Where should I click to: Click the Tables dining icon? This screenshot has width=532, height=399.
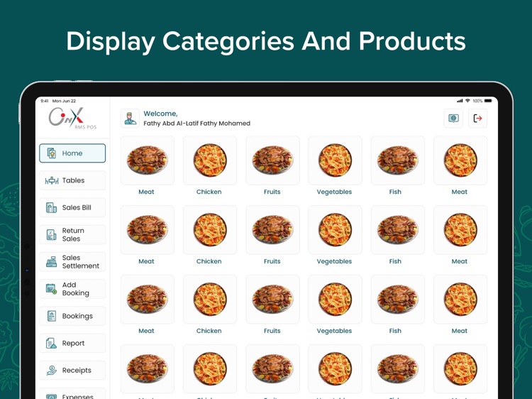coord(52,180)
